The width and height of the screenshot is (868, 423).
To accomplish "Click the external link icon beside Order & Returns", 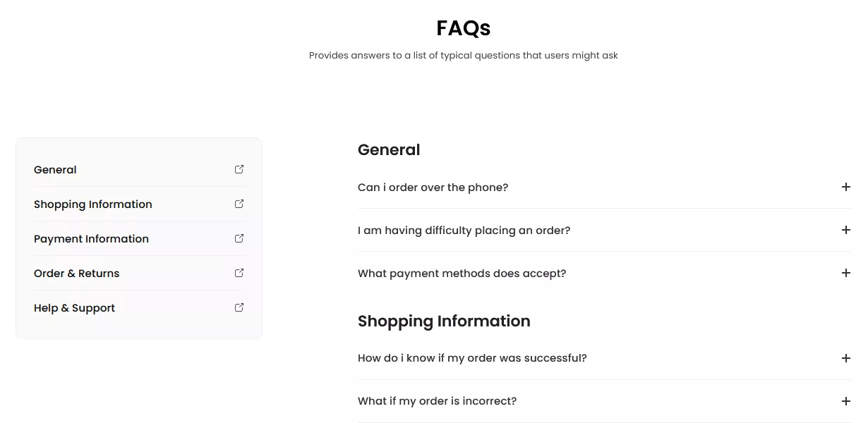I will coord(239,273).
